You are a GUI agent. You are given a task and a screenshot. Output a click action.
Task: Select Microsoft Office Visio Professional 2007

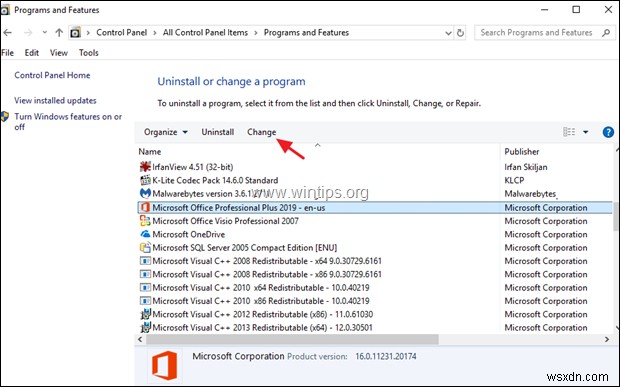pyautogui.click(x=225, y=221)
